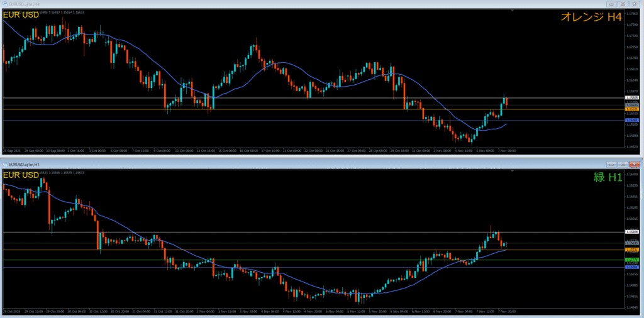Click the 緑 H1 text label

pyautogui.click(x=608, y=177)
